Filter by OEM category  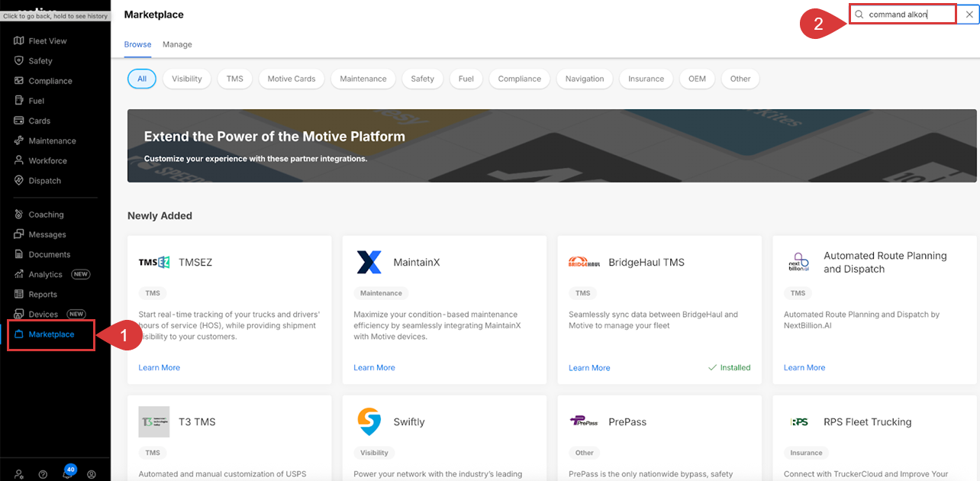(x=697, y=79)
